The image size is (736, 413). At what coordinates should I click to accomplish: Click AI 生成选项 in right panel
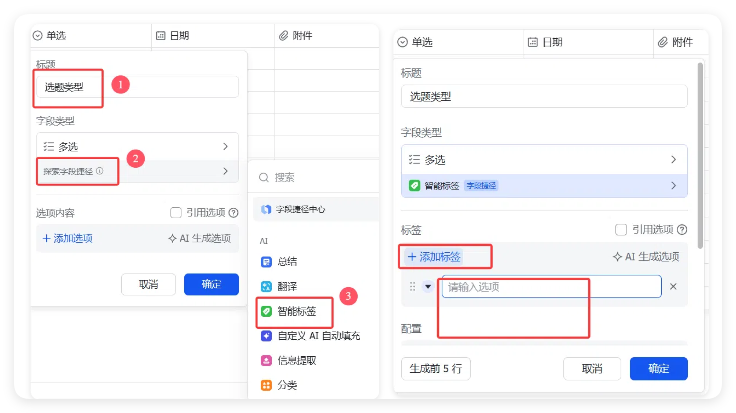point(646,257)
